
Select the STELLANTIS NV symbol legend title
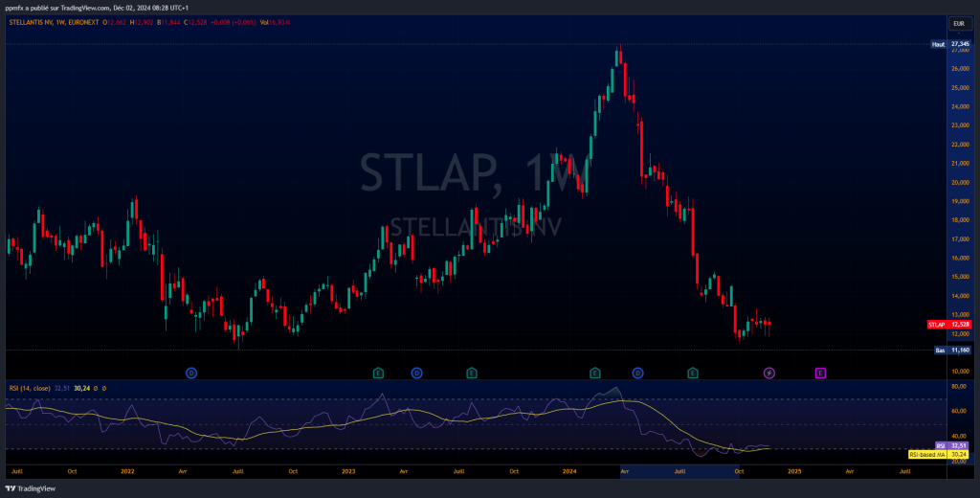[33, 23]
